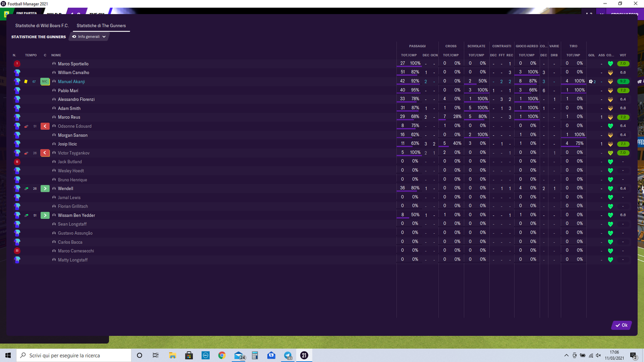Image resolution: width=644 pixels, height=362 pixels.
Task: Click Manuel Akanji's yellow card icon
Action: pos(26,81)
